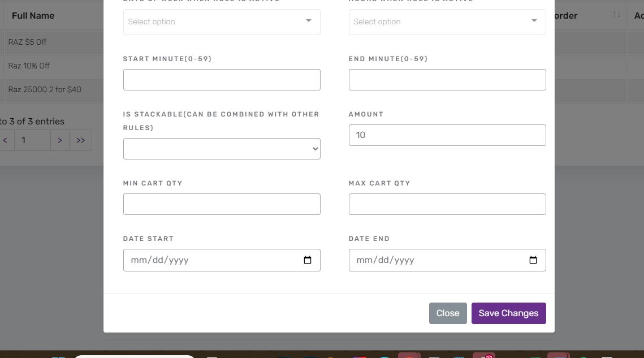The image size is (644, 358).
Task: Click Save Changes button
Action: pyautogui.click(x=508, y=313)
